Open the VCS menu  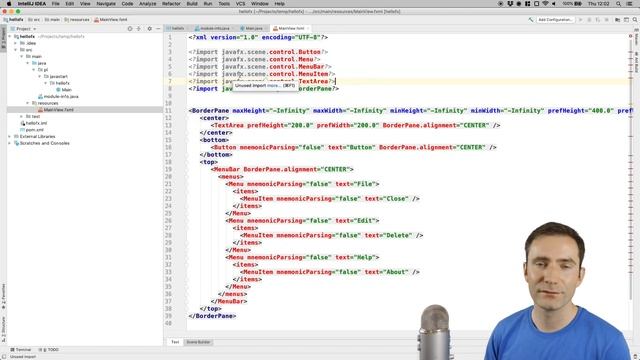coord(240,4)
